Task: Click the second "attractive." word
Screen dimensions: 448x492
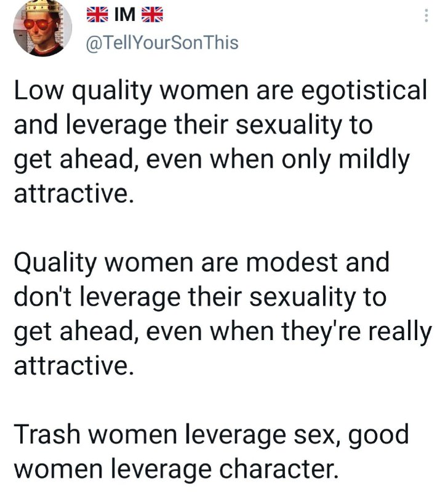Action: 74,366
